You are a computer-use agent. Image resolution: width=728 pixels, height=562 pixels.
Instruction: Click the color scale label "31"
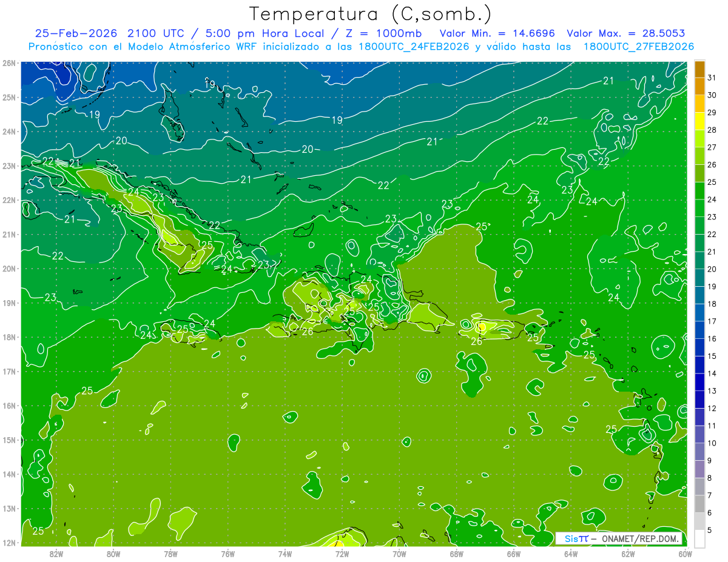pos(712,78)
